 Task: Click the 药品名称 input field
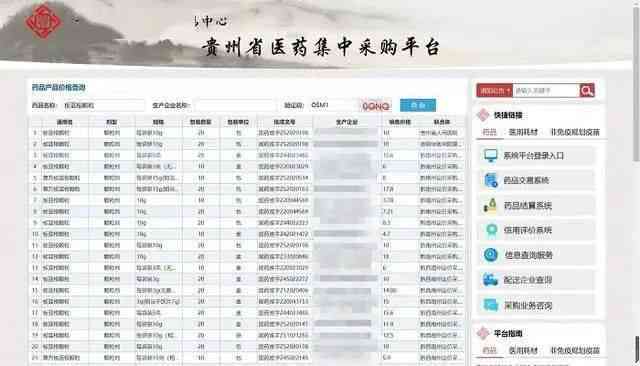pos(104,105)
